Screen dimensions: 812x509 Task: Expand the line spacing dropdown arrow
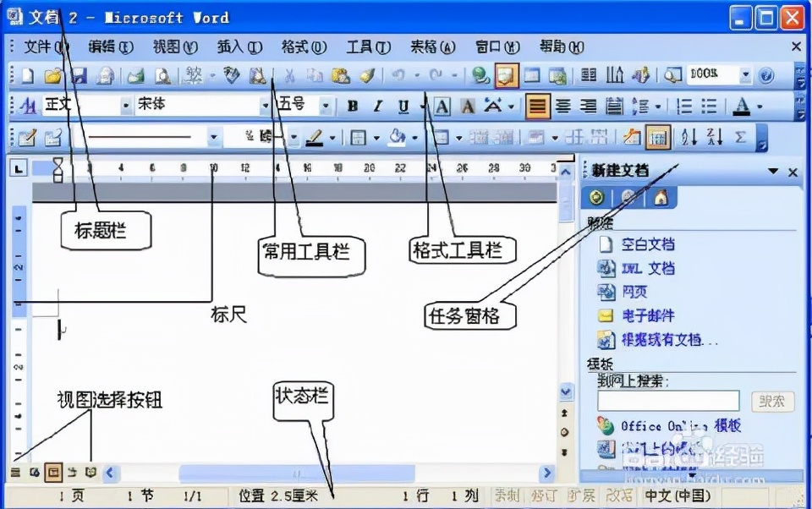(x=658, y=107)
